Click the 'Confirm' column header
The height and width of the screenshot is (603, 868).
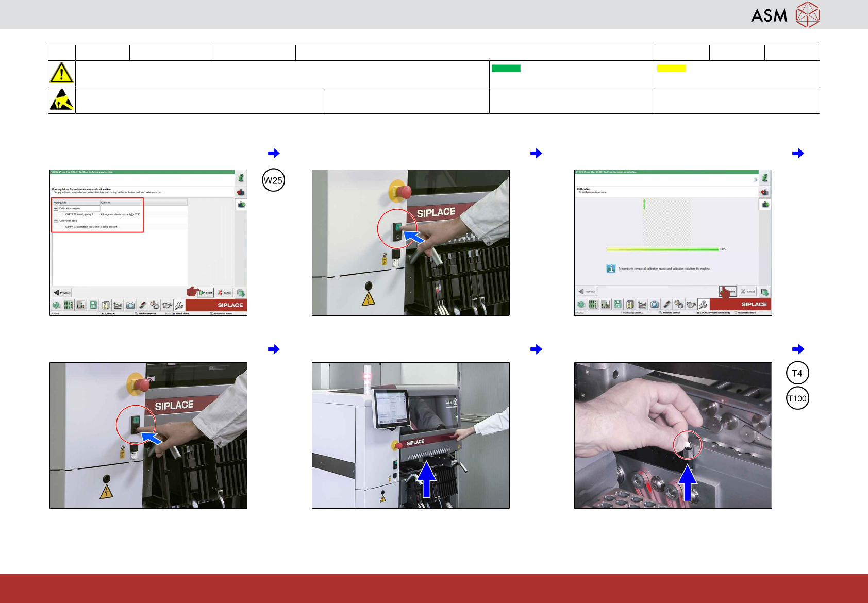click(x=105, y=203)
